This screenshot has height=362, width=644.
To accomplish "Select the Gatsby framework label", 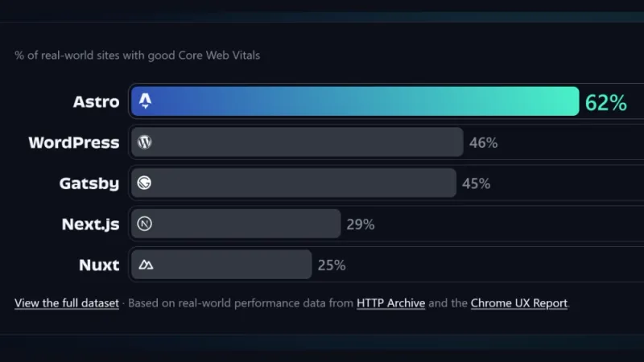I will pyautogui.click(x=89, y=183).
